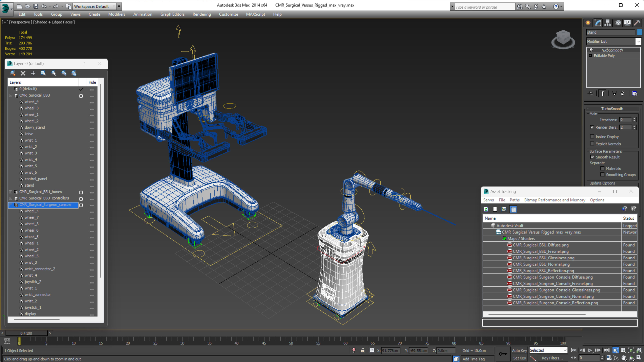This screenshot has height=362, width=644.
Task: Enable the Isoline Display checkbox
Action: (592, 137)
